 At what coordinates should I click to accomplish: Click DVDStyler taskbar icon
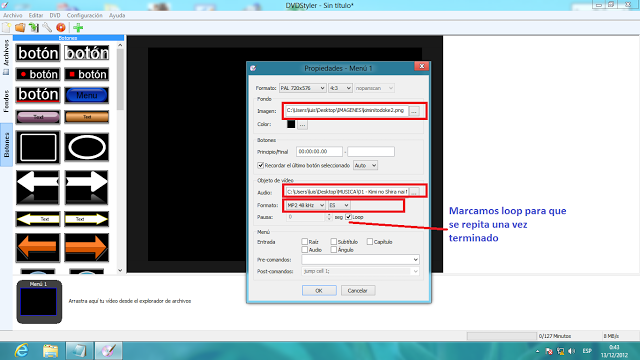click(x=109, y=351)
